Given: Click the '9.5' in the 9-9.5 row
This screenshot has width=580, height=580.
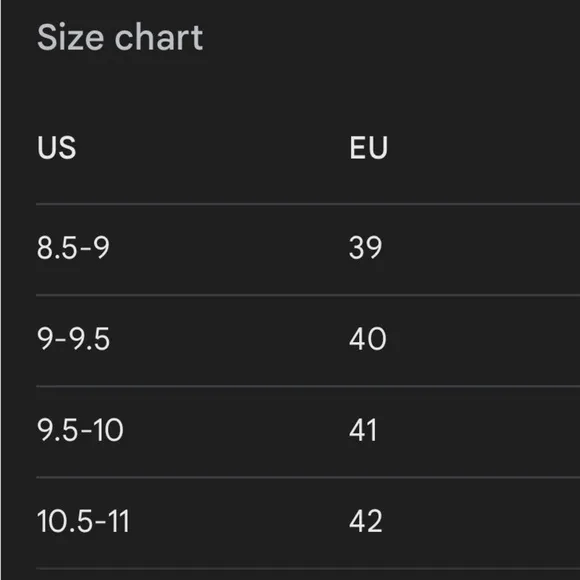Looking at the screenshot, I should [x=90, y=338].
